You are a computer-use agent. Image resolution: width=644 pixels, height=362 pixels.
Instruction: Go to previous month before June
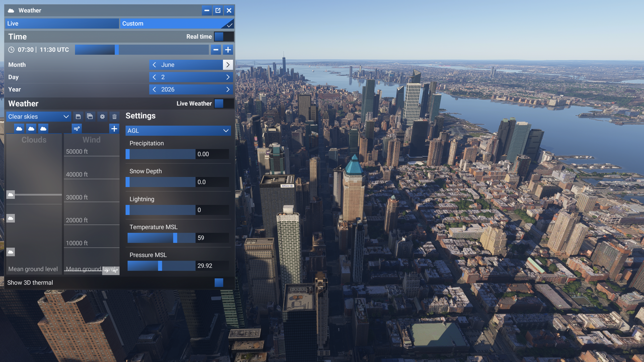[x=154, y=65]
